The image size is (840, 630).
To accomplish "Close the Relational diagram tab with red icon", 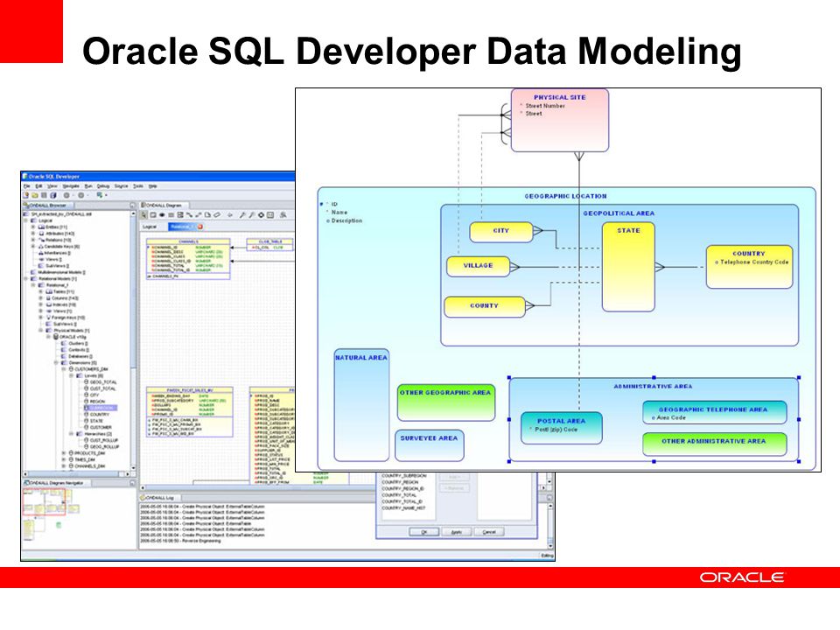I will [x=199, y=227].
